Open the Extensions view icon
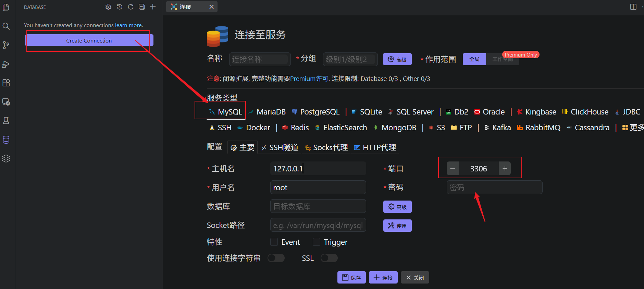The width and height of the screenshot is (644, 289). pos(6,83)
